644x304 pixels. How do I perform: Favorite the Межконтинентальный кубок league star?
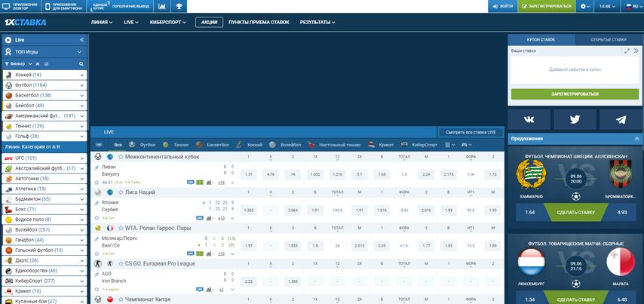point(121,157)
